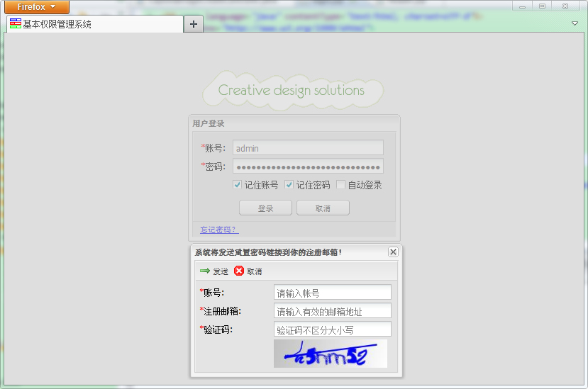Focus the 注册邮箱 email input field
Viewport: 588px width, 389px height.
click(332, 310)
